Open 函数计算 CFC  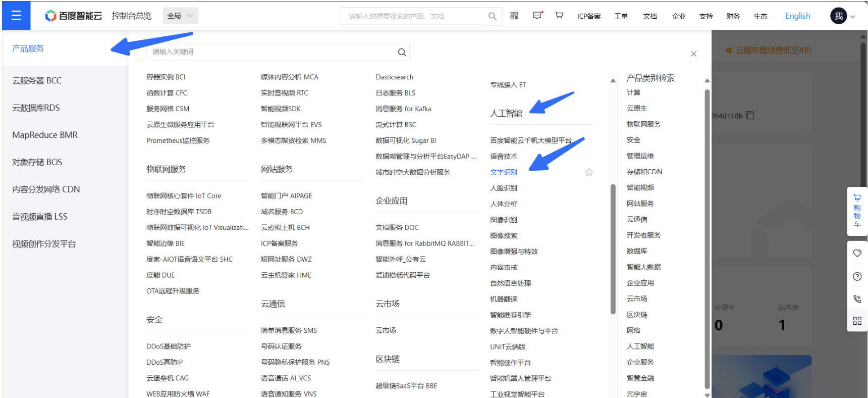[167, 93]
